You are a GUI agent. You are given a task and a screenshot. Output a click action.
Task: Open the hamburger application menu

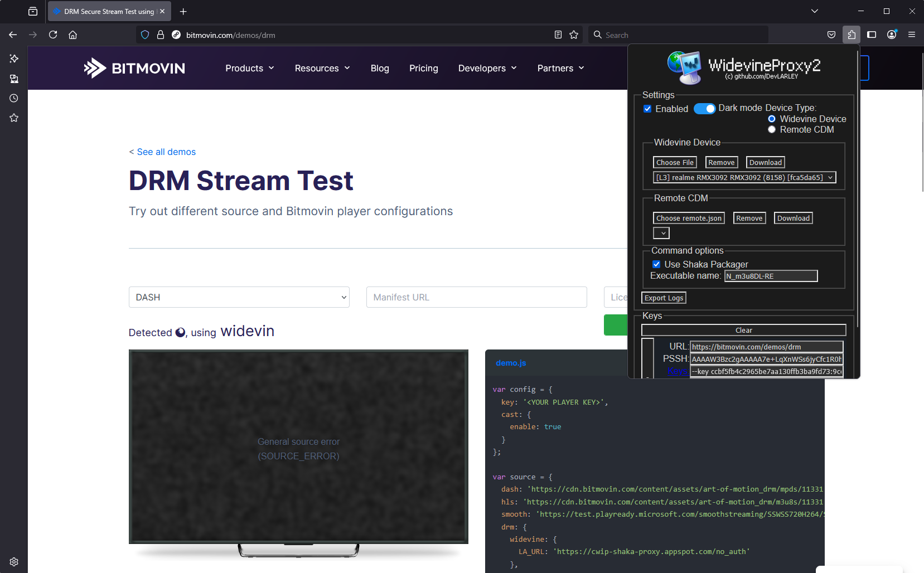912,35
